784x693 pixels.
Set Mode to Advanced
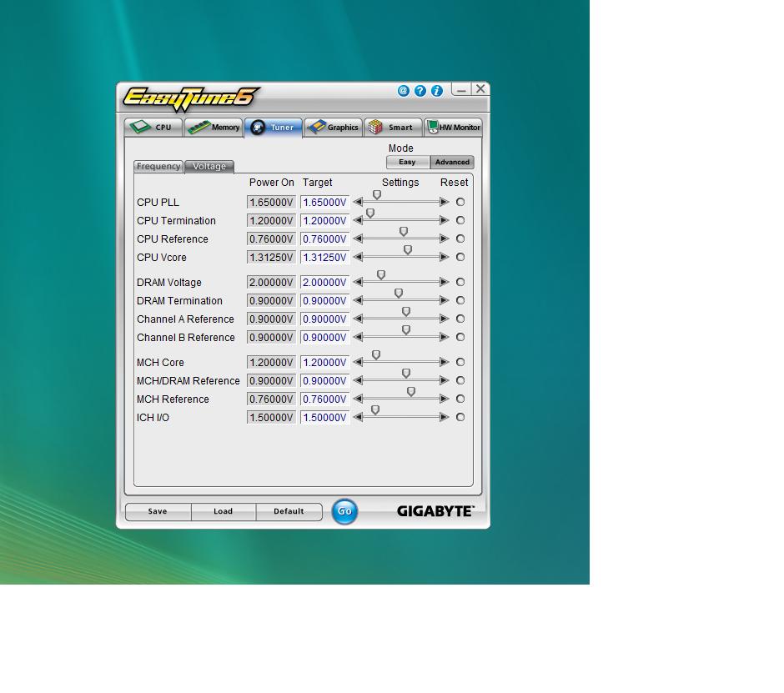(452, 162)
